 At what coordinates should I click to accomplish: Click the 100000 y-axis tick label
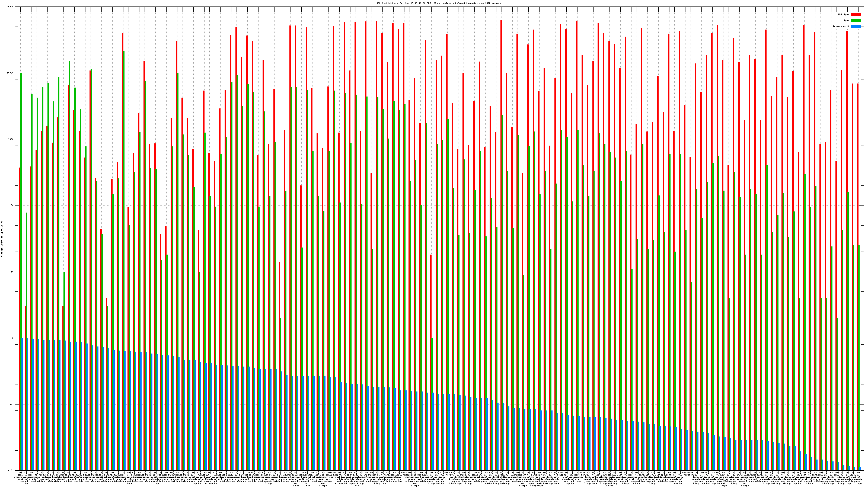(10, 7)
